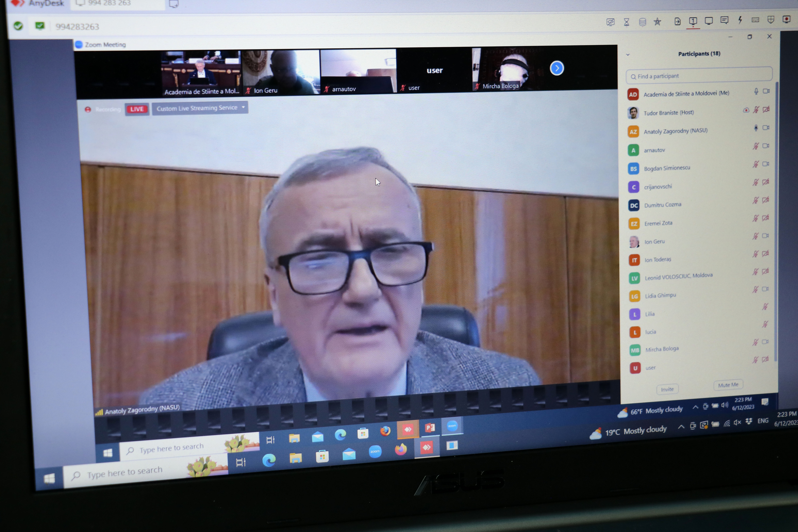Click the AnyDesk new session tab icon
This screenshot has height=532, width=798.
tap(173, 4)
